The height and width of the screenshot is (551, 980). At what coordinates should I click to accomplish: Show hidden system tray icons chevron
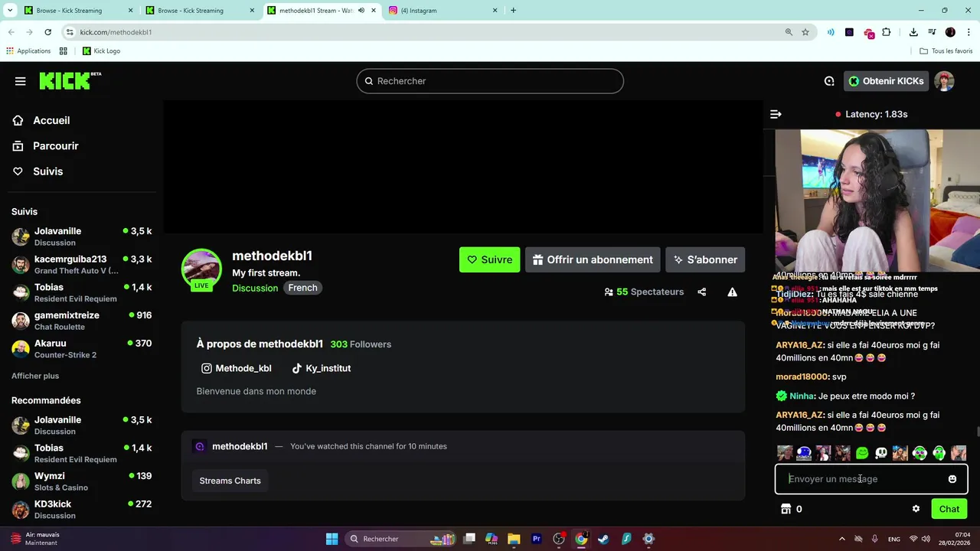842,539
